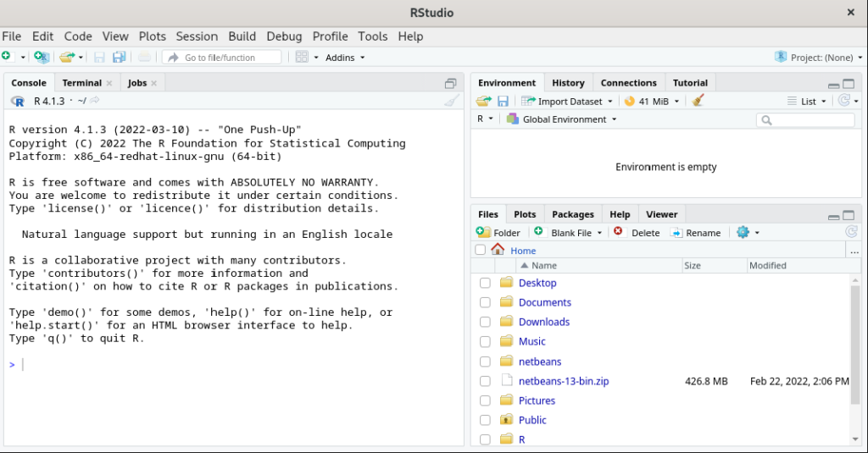The height and width of the screenshot is (453, 868).
Task: Check the Documents folder checkbox
Action: (x=485, y=302)
